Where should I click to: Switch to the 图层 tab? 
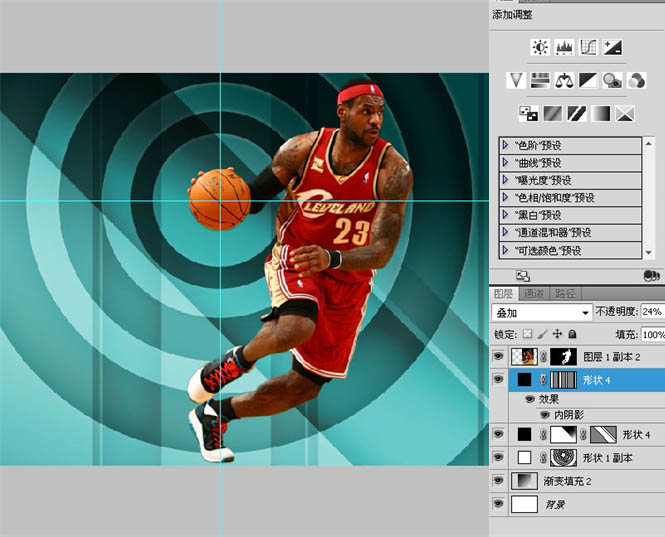coord(503,294)
